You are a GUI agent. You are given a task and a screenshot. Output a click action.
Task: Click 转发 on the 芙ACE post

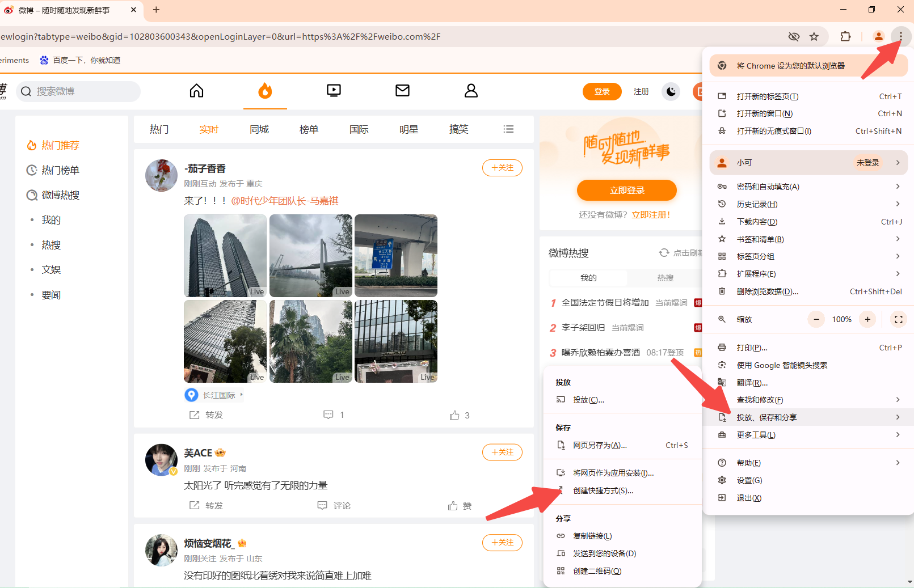pos(206,505)
